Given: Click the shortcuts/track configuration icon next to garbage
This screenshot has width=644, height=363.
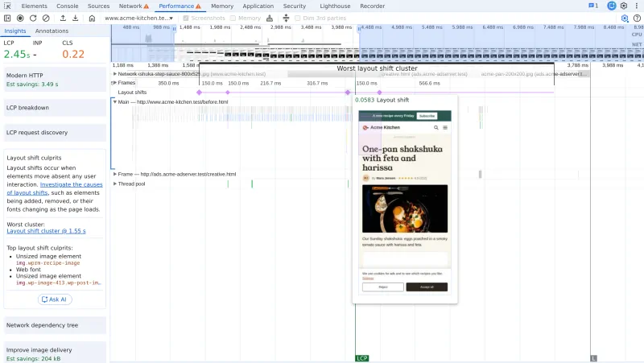Looking at the screenshot, I should point(286,18).
